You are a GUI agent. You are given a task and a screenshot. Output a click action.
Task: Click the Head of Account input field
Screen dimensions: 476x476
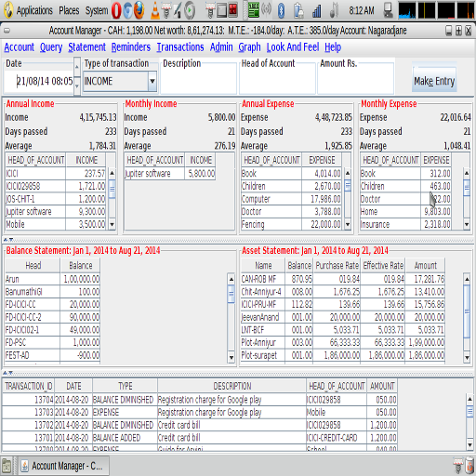[x=277, y=81]
